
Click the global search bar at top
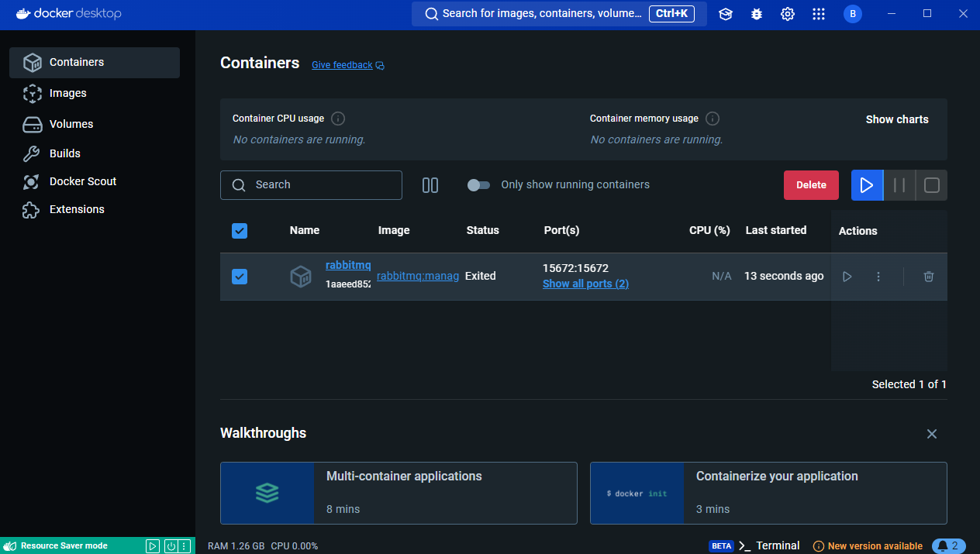pyautogui.click(x=559, y=14)
